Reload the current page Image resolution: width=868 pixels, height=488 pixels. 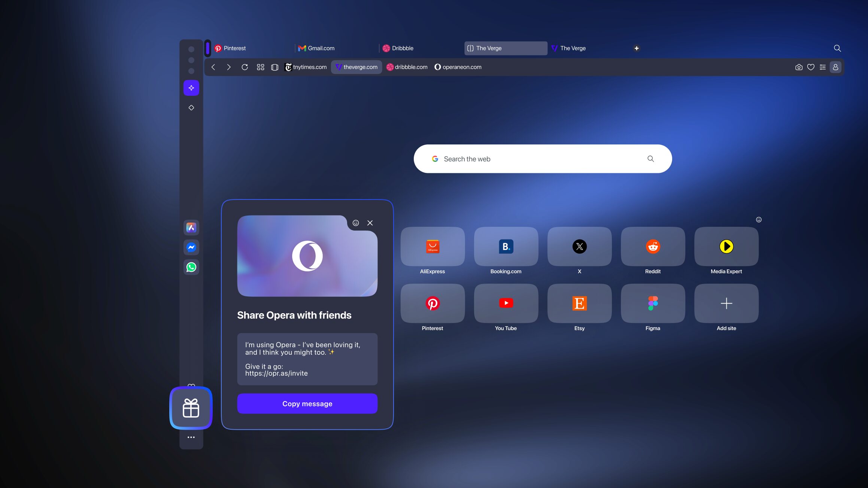[245, 67]
